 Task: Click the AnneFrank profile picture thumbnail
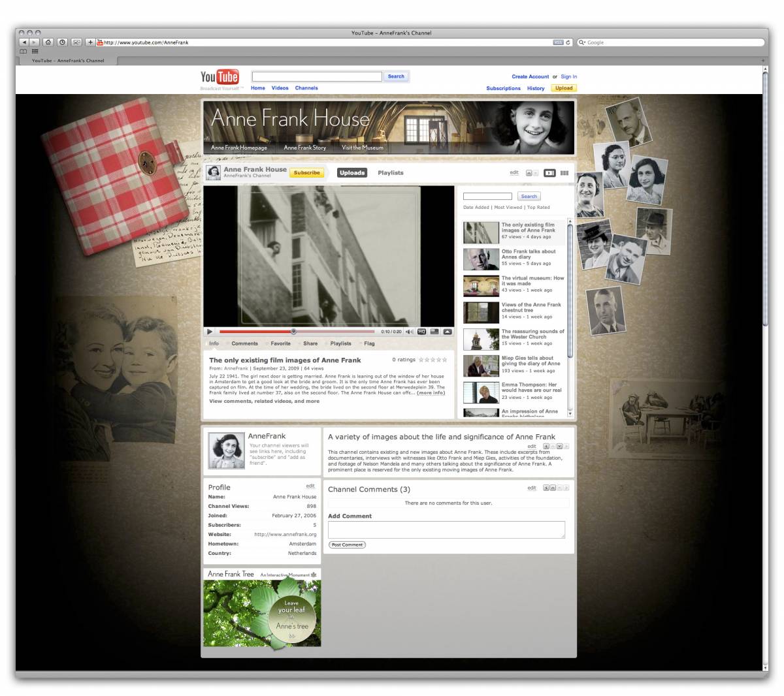[226, 451]
